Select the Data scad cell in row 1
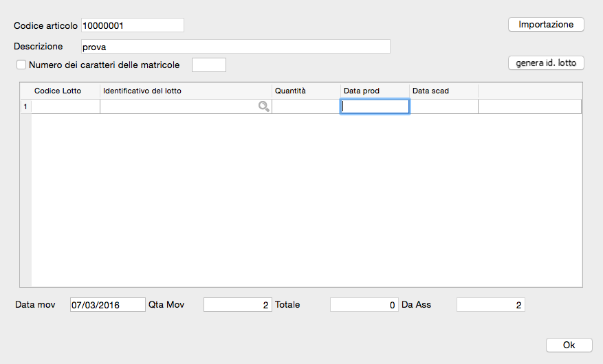This screenshot has width=603, height=364. pyautogui.click(x=443, y=106)
